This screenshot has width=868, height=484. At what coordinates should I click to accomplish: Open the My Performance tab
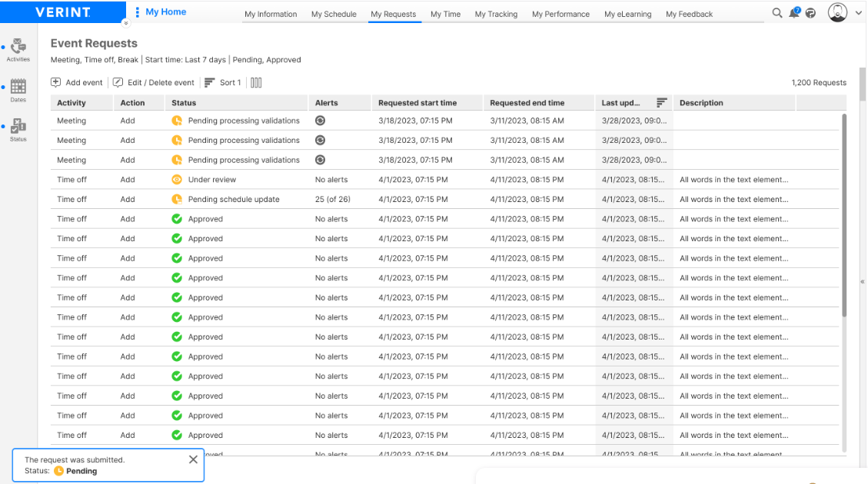click(560, 14)
